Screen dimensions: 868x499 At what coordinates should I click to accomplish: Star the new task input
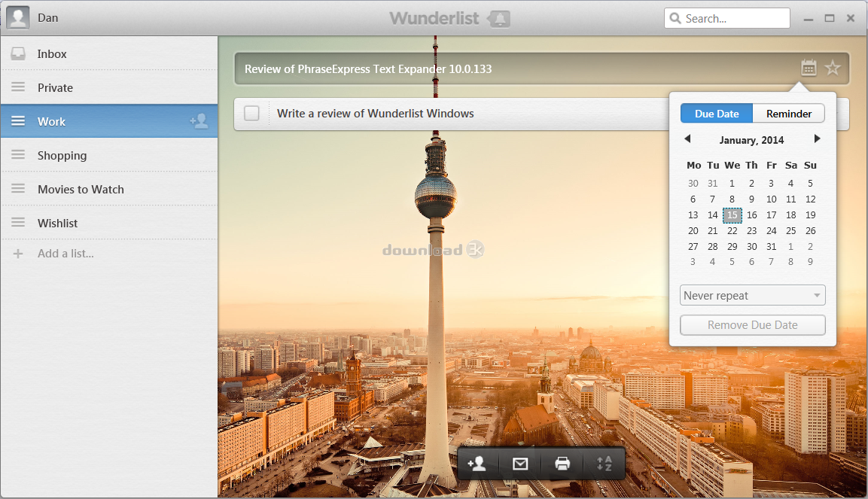pyautogui.click(x=833, y=68)
